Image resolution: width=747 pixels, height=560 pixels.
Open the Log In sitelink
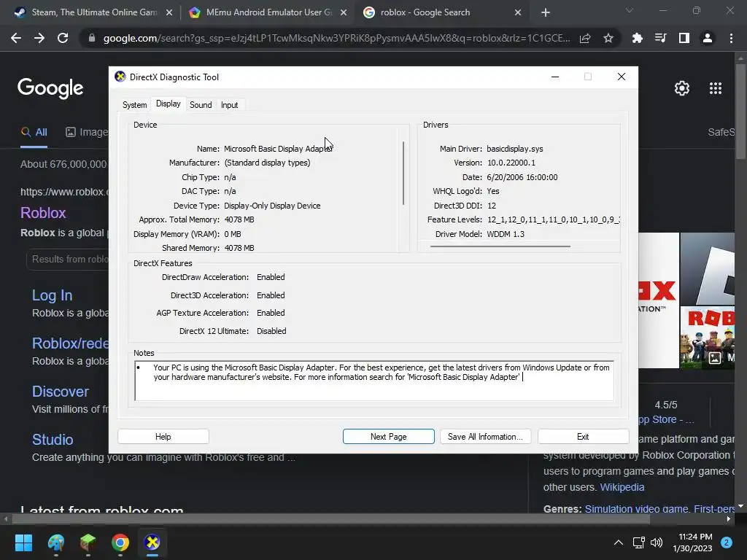click(x=52, y=295)
